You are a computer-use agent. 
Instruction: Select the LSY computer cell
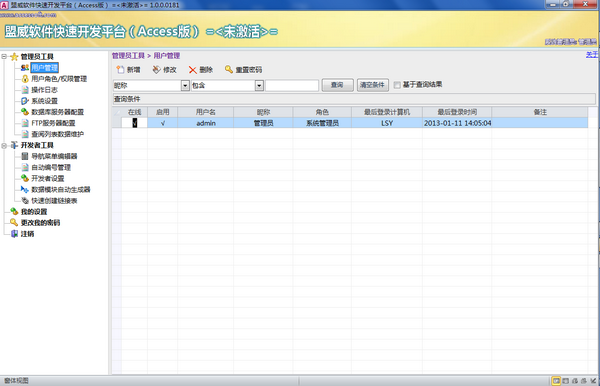pos(387,123)
